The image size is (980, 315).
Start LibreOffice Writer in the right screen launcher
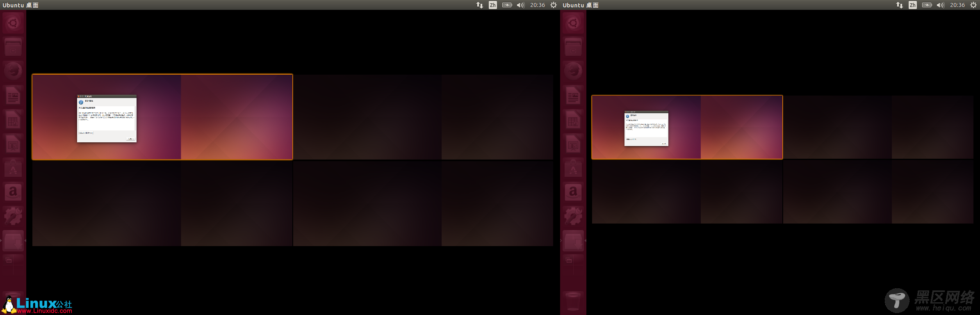573,96
